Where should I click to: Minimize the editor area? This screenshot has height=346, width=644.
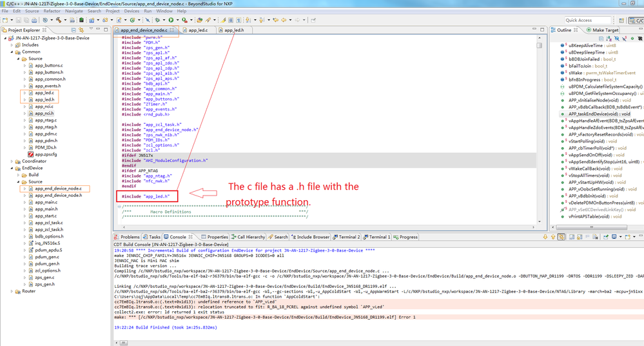tap(534, 29)
